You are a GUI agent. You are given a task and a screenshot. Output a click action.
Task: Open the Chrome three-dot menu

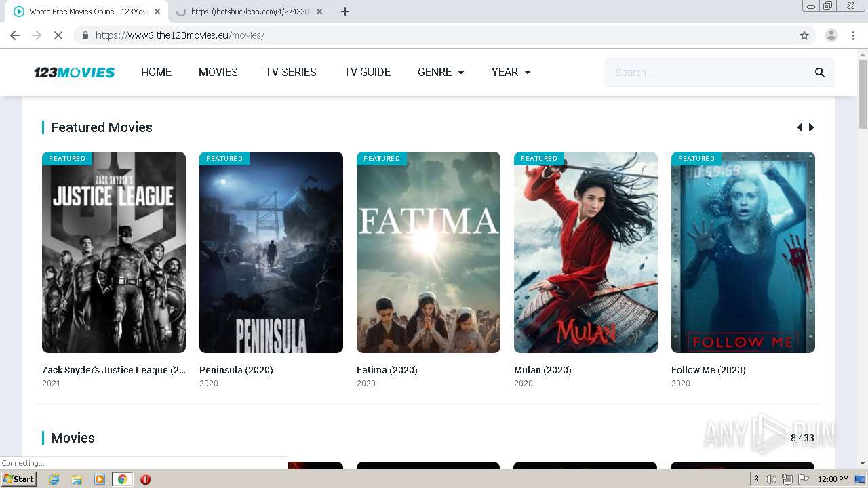click(x=853, y=35)
